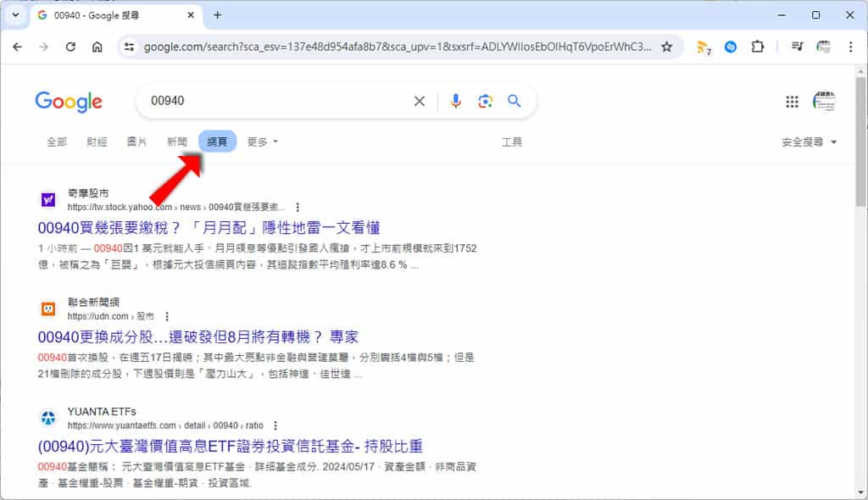Focus the browser address bar URL
868x500 pixels.
397,47
